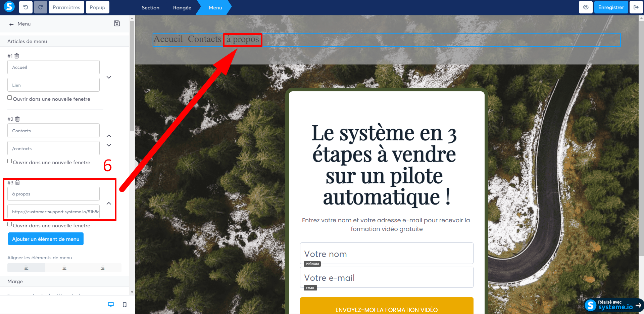The image size is (644, 314).
Task: Delete menu item #1
Action: coord(17,56)
